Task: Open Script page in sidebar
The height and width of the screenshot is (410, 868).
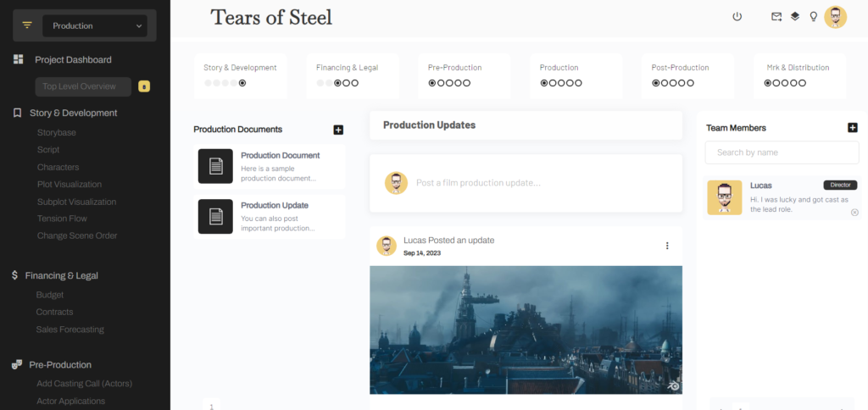Action: click(48, 150)
